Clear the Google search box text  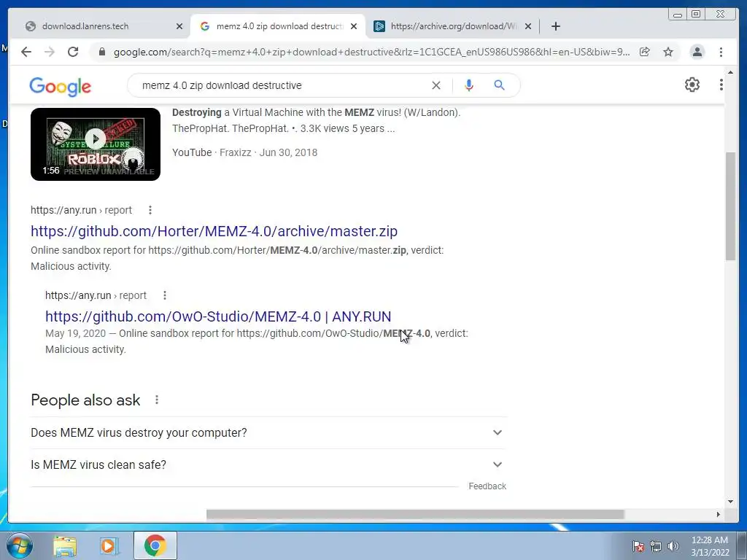pos(436,85)
